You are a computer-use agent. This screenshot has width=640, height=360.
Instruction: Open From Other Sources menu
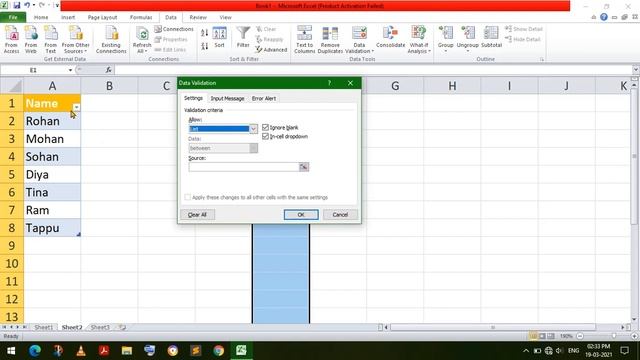click(x=76, y=39)
